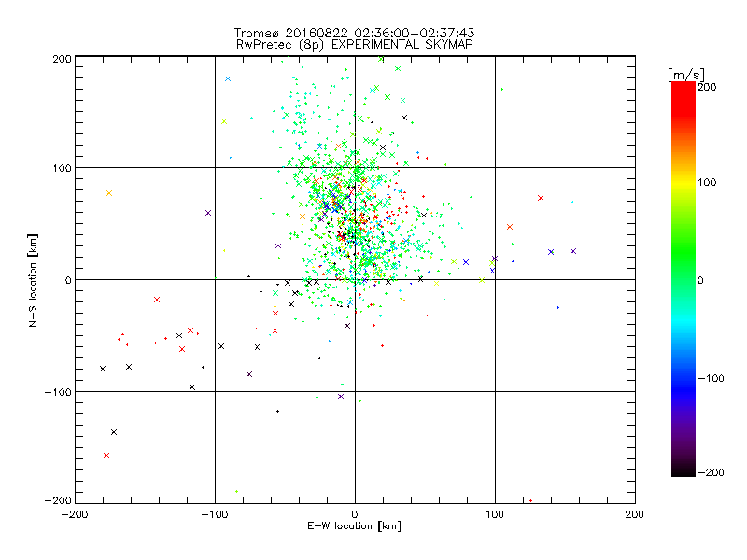Image resolution: width=747 pixels, height=560 pixels.
Task: Click the N-S axis tick label "-100"
Action: point(58,392)
